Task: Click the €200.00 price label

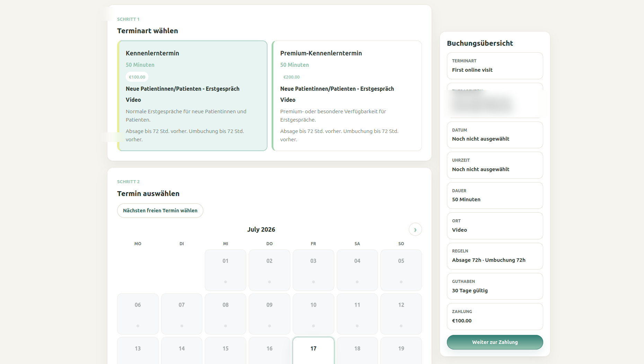Action: tap(291, 77)
